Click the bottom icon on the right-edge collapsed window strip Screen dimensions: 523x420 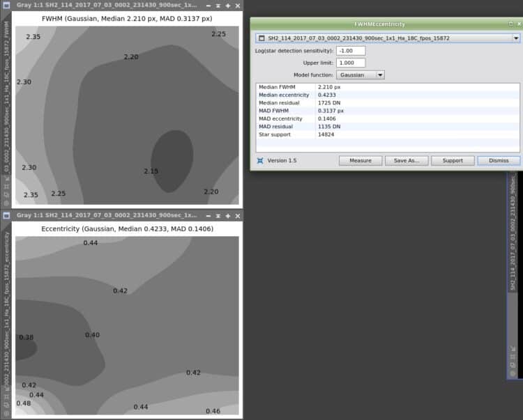coord(513,373)
